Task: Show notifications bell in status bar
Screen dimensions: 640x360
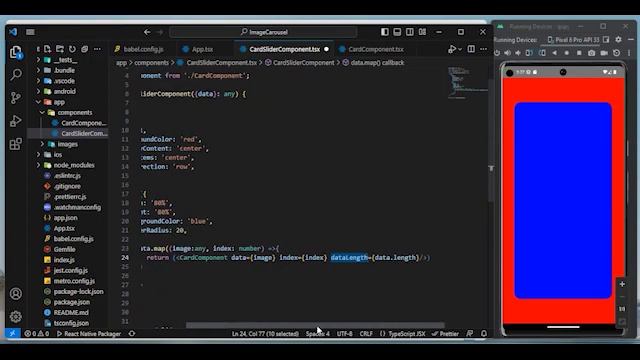Action: click(x=484, y=333)
